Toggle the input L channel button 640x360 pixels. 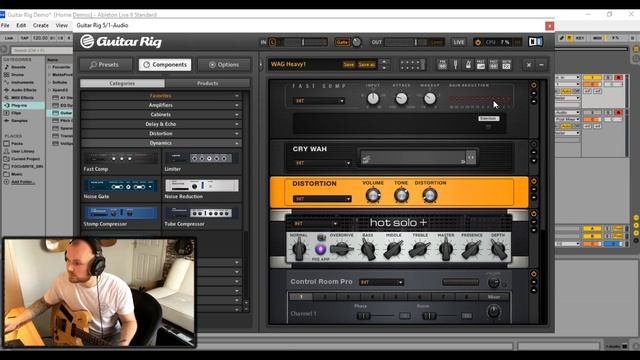point(273,42)
